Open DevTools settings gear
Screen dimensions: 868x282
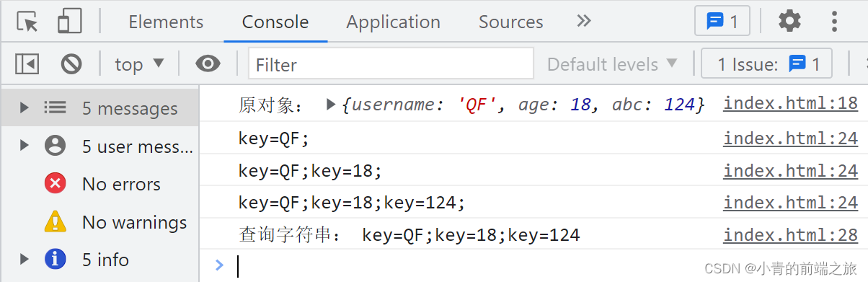click(789, 22)
